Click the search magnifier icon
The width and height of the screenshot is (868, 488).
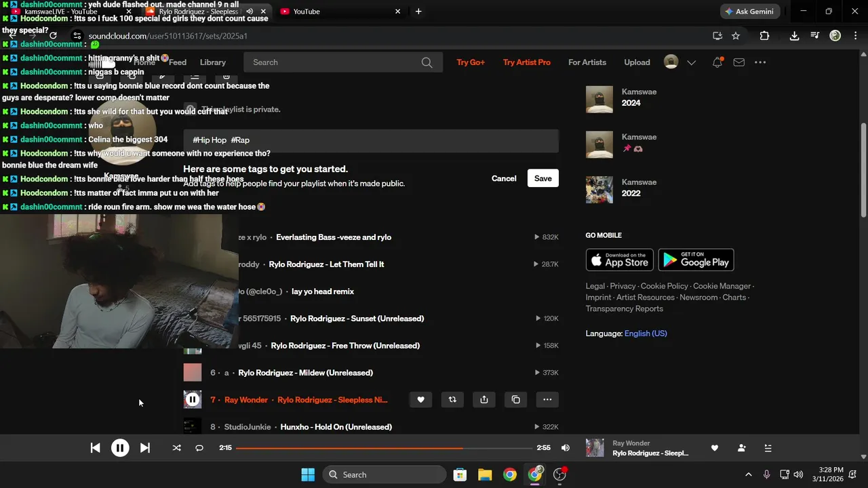click(427, 62)
